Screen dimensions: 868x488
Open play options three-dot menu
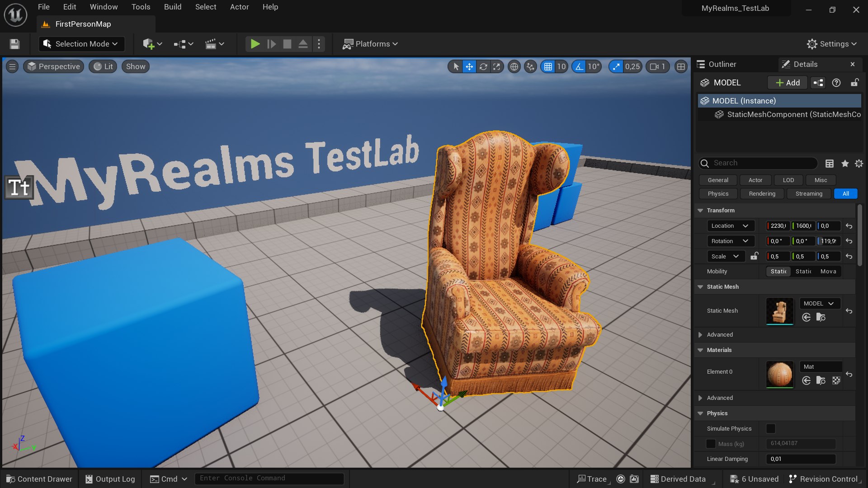point(319,44)
